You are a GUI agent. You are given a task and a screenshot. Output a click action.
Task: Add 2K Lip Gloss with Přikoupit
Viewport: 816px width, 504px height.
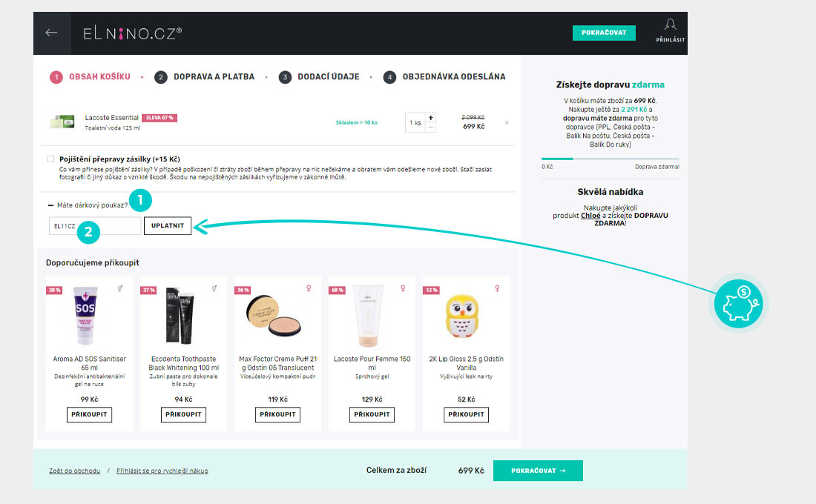[466, 414]
